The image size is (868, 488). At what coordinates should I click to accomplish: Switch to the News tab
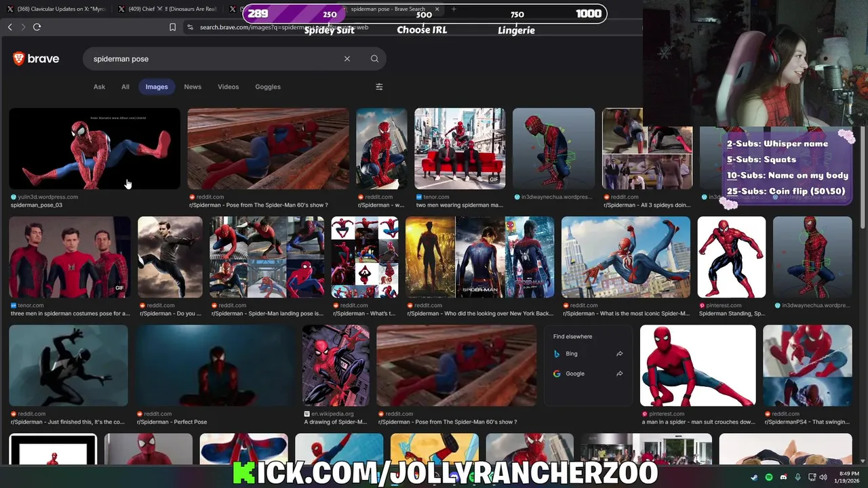[193, 87]
